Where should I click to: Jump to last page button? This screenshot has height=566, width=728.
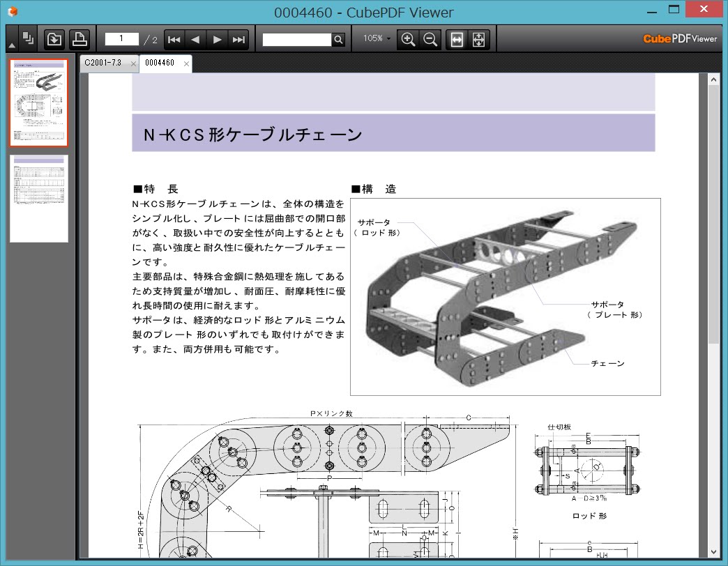[238, 40]
